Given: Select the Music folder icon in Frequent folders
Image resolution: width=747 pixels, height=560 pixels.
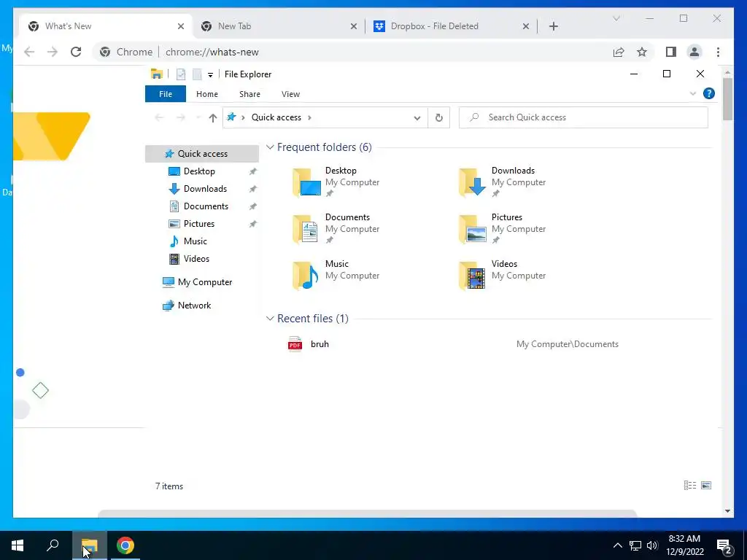Looking at the screenshot, I should (x=306, y=276).
